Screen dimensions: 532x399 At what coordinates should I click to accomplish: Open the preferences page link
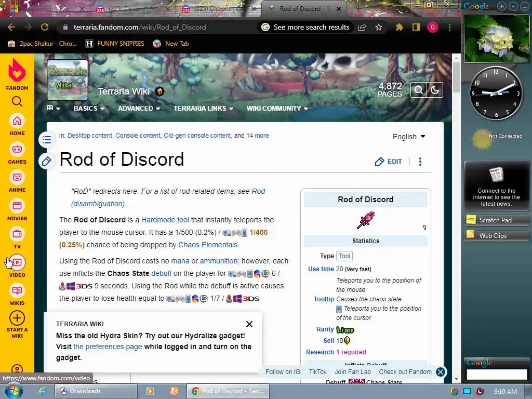tap(108, 347)
